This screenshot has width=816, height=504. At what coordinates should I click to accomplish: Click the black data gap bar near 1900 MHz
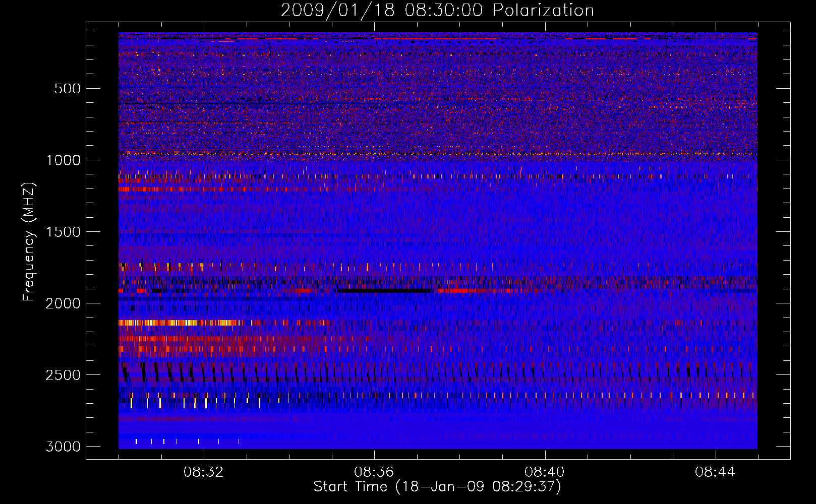[x=386, y=291]
